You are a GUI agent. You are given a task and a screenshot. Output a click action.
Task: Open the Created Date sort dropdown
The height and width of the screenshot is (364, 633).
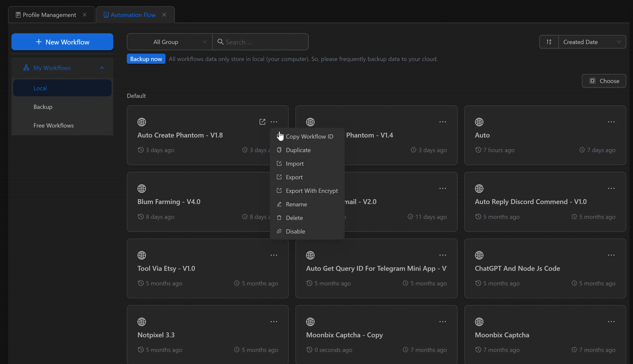592,42
